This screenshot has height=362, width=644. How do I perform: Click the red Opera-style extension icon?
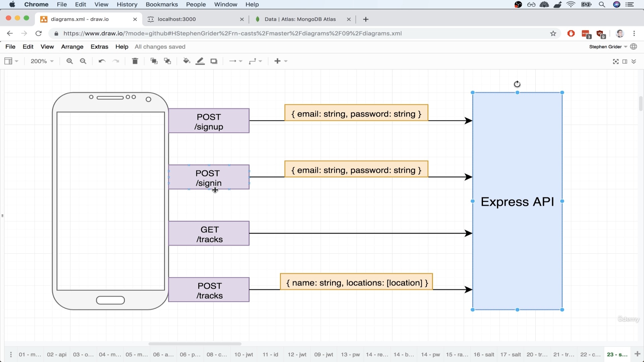tap(571, 34)
